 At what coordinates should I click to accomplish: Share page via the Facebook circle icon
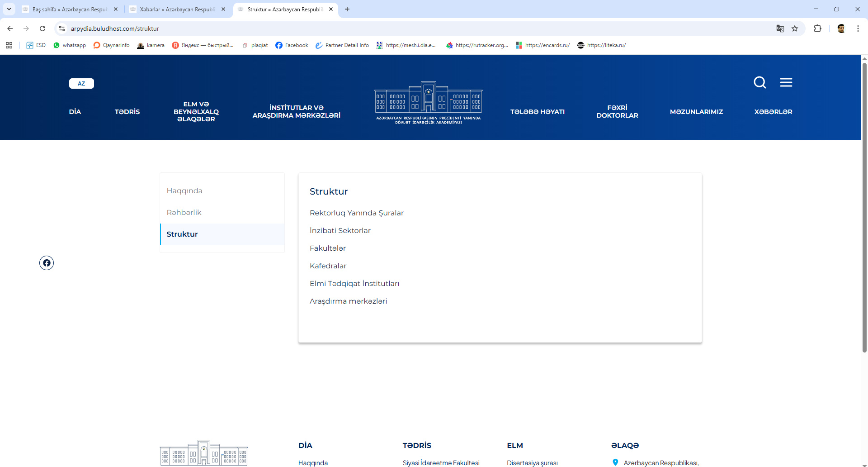coord(46,263)
